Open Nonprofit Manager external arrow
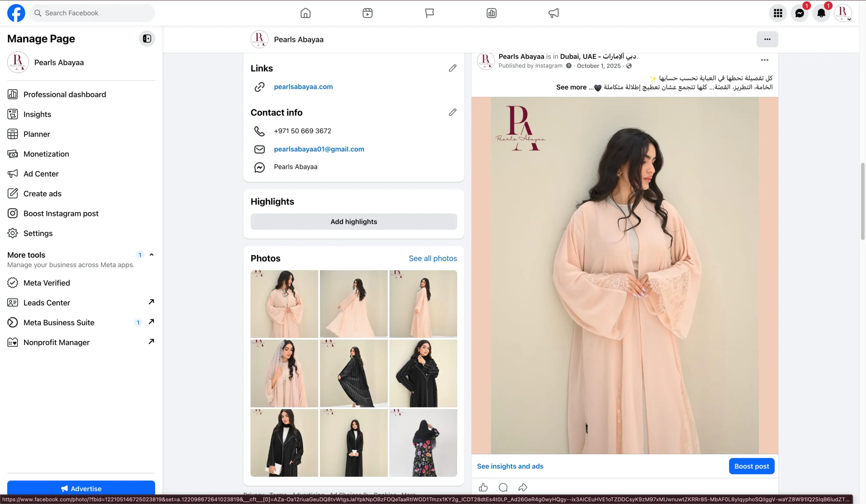The height and width of the screenshot is (504, 866). 151,342
